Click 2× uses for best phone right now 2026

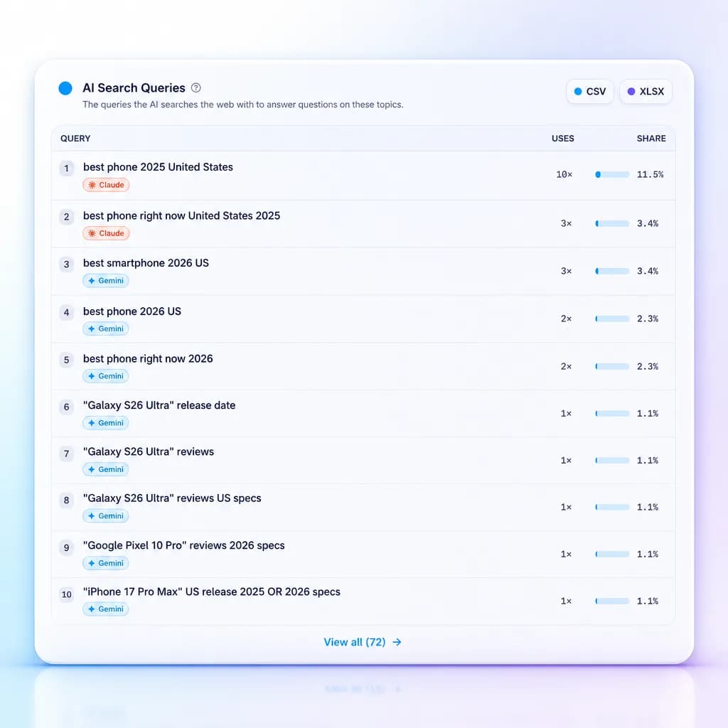566,366
